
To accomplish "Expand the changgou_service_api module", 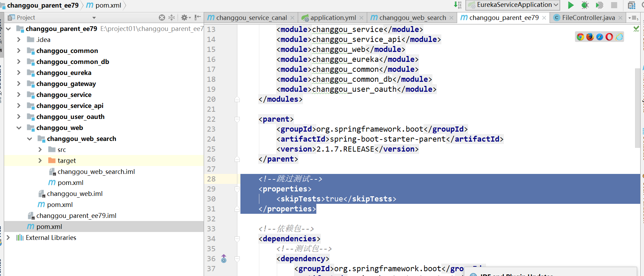I will (x=19, y=106).
